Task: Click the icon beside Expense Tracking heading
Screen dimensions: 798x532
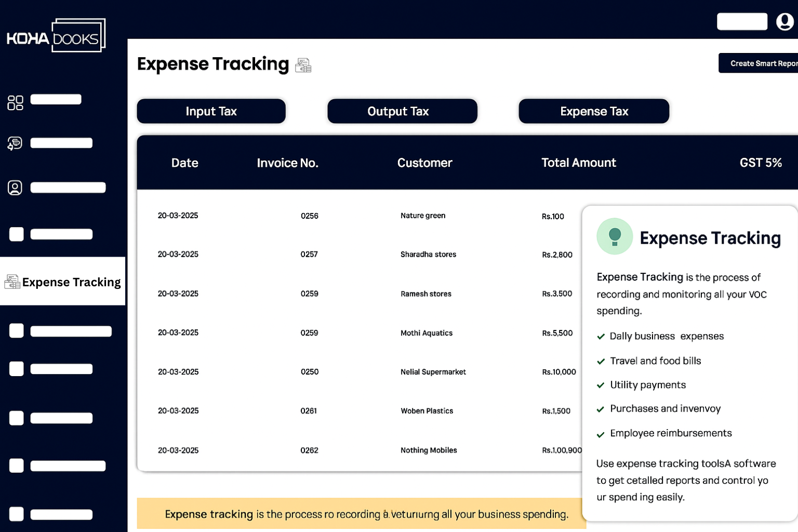Action: (x=303, y=65)
